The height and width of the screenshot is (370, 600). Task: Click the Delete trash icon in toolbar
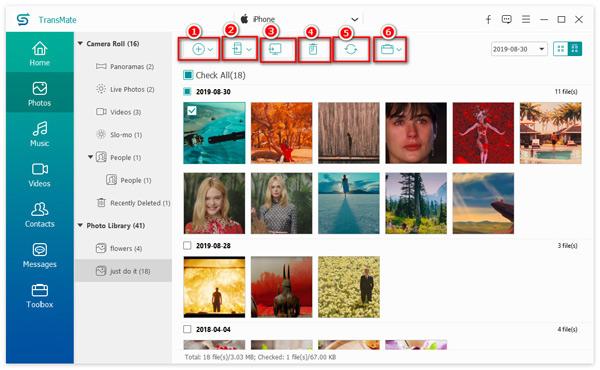(313, 49)
